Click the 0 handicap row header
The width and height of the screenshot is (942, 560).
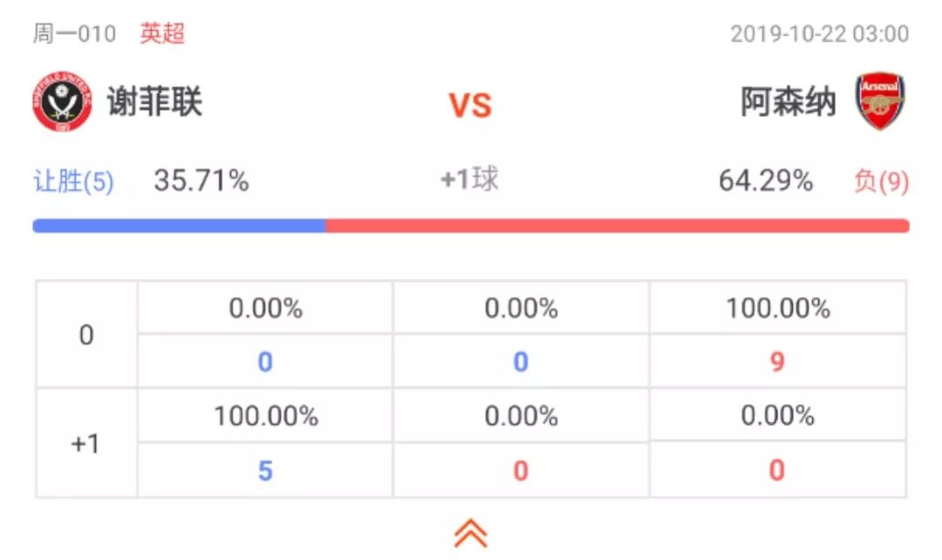(x=86, y=335)
